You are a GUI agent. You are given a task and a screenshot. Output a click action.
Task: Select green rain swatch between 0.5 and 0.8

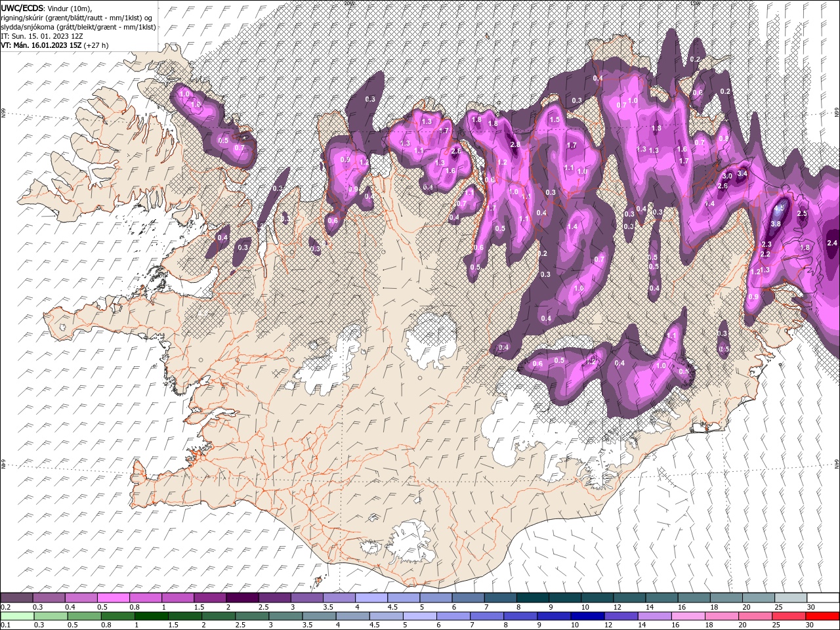click(x=85, y=616)
